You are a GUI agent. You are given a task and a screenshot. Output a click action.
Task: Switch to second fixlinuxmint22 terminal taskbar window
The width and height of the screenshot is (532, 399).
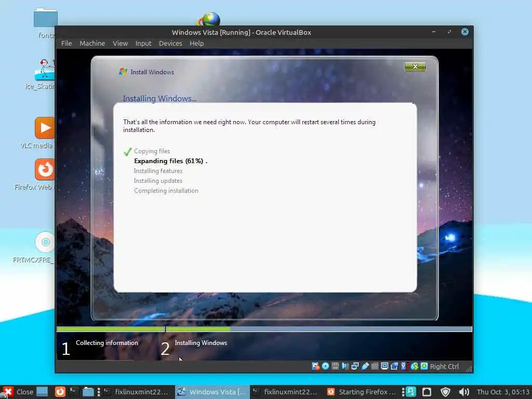point(285,392)
